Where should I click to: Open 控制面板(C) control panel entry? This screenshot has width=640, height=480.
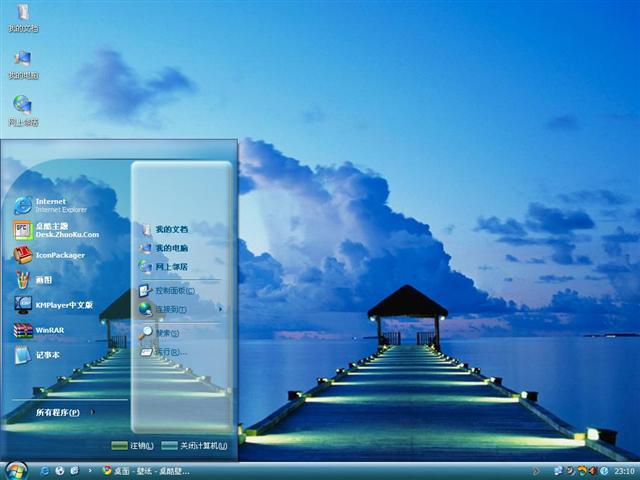click(x=167, y=291)
